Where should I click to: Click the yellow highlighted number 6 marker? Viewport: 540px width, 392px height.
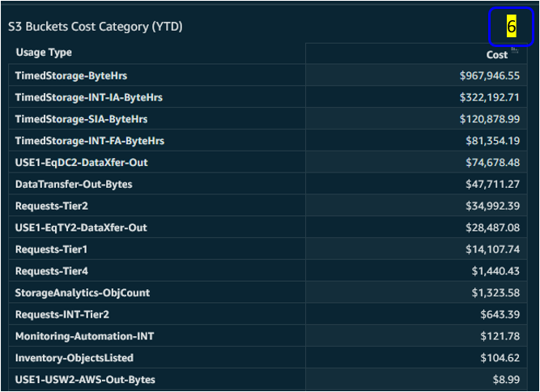511,26
